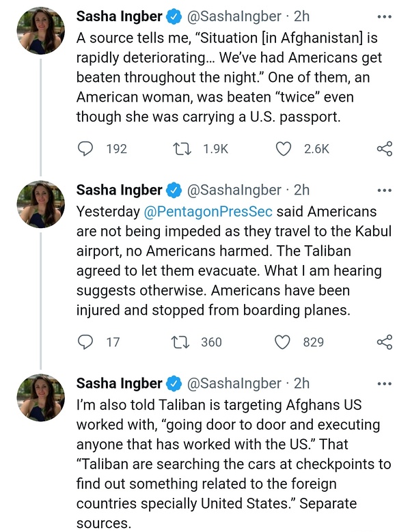This screenshot has height=532, width=410.
Task: Click Sasha Ingber's avatar on the first tweet
Action: point(41,30)
